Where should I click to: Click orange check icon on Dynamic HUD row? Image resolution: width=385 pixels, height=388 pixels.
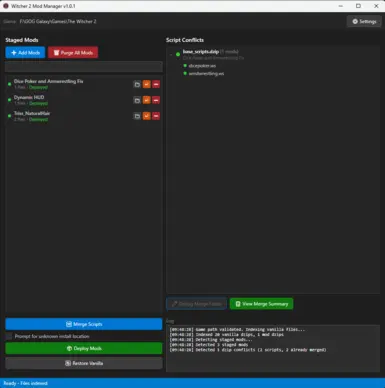pos(147,100)
